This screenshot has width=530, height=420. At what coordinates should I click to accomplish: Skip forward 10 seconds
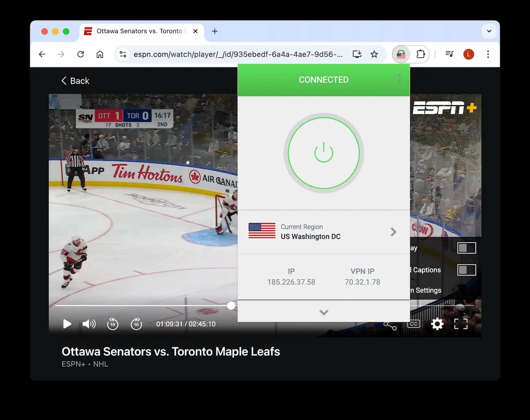(136, 324)
